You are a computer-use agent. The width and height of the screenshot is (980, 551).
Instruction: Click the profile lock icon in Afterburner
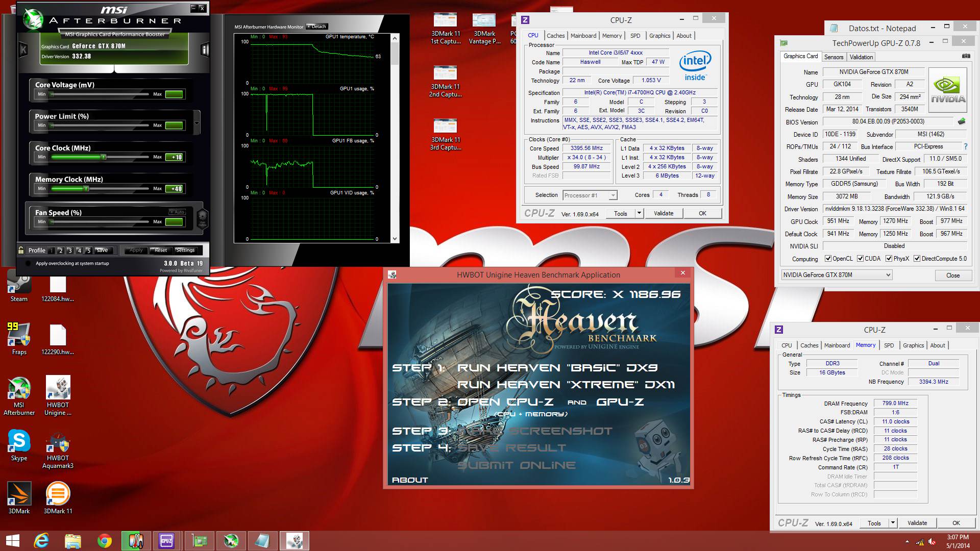tap(21, 250)
